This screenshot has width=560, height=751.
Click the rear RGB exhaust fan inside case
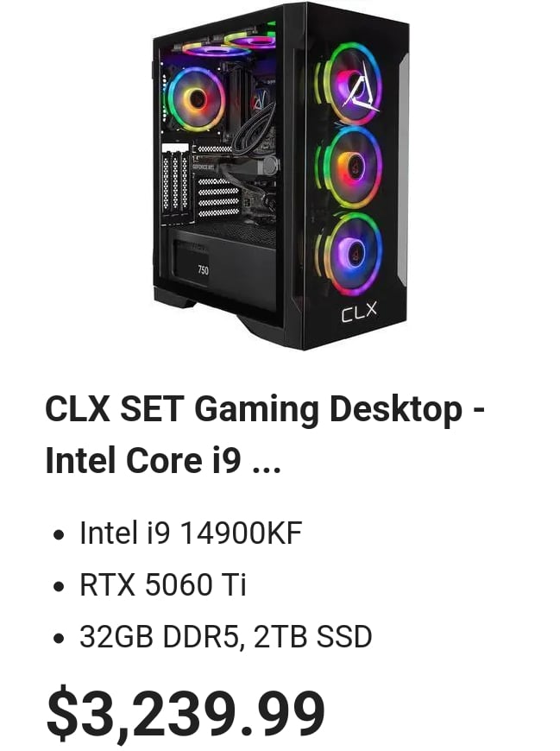(195, 98)
